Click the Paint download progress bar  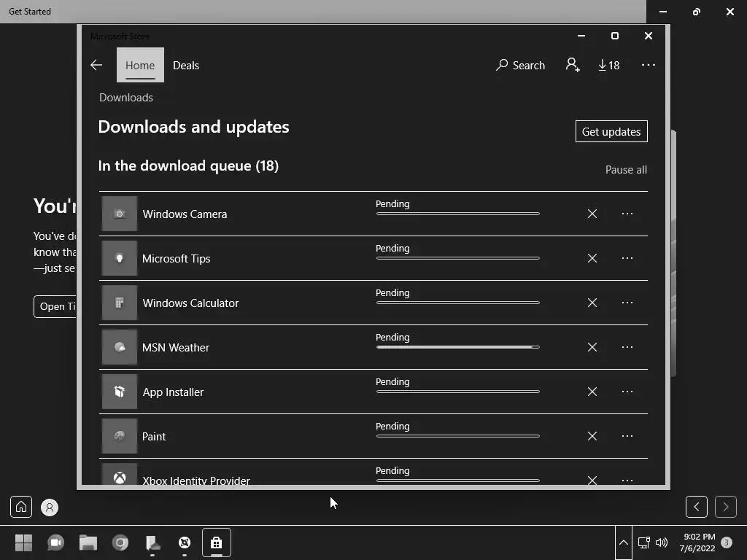point(458,436)
